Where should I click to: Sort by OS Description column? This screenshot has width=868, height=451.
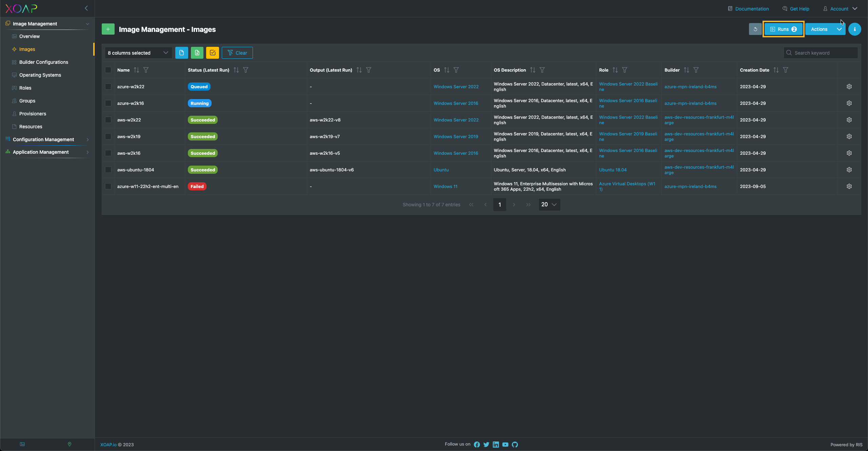533,70
